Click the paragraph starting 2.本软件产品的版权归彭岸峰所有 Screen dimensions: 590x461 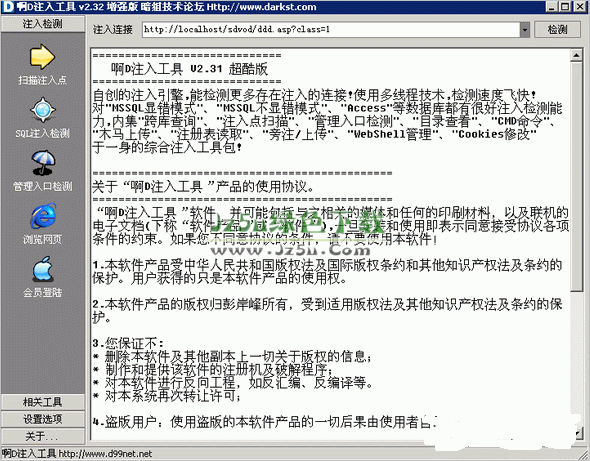pyautogui.click(x=327, y=310)
